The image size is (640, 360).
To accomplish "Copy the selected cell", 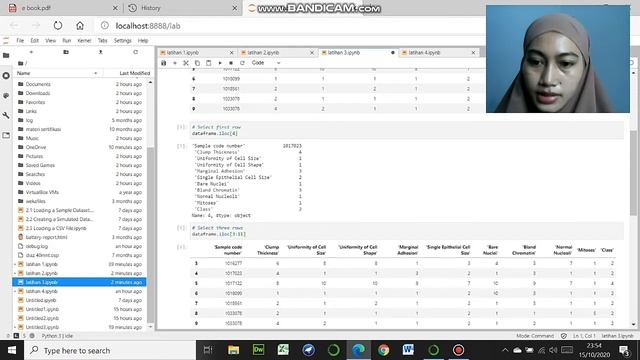I will (x=197, y=63).
